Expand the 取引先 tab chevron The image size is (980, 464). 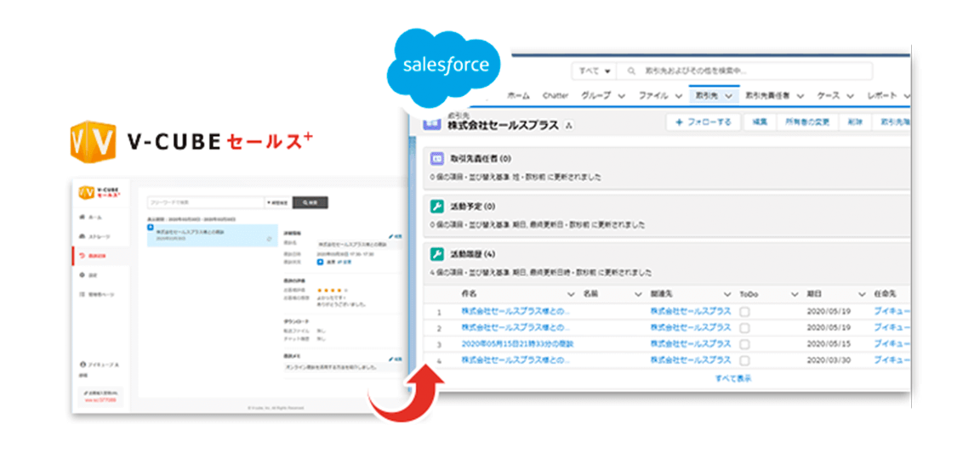[x=728, y=96]
